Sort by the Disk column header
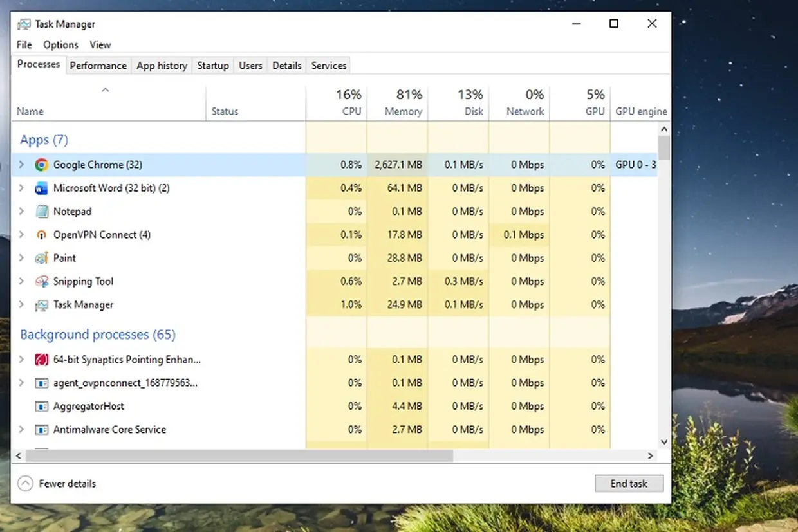 click(x=459, y=103)
